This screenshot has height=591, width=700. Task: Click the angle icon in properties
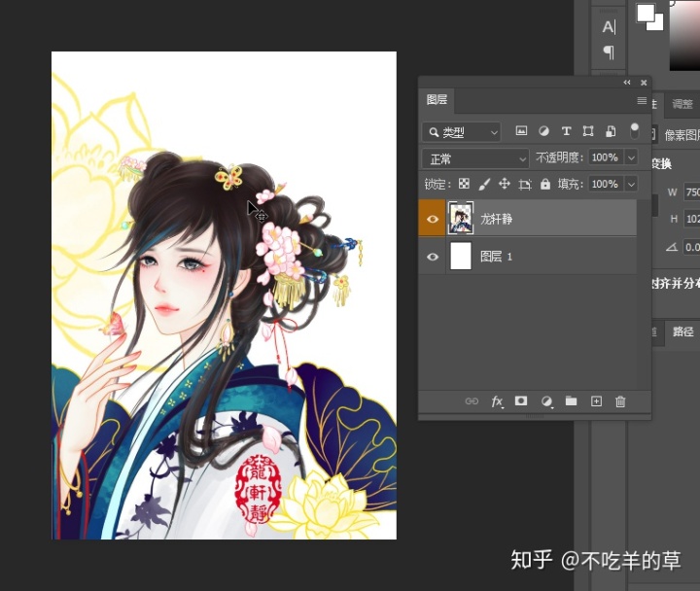672,246
